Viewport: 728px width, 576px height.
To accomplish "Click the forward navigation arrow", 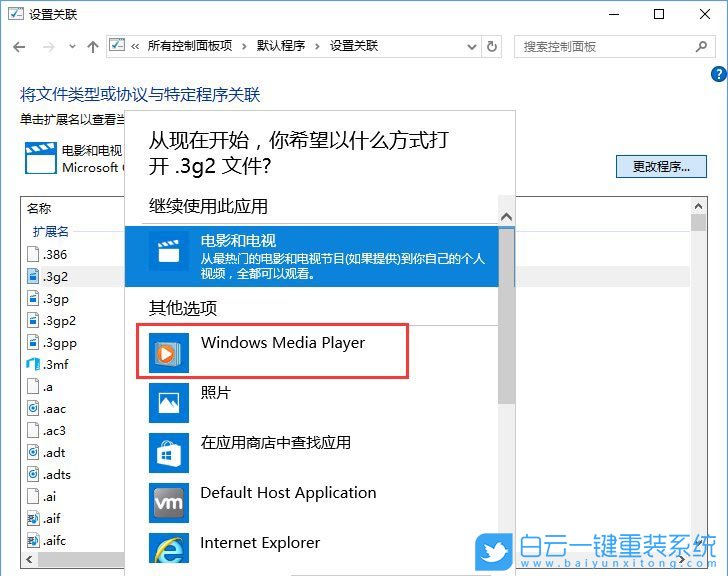I will click(49, 47).
